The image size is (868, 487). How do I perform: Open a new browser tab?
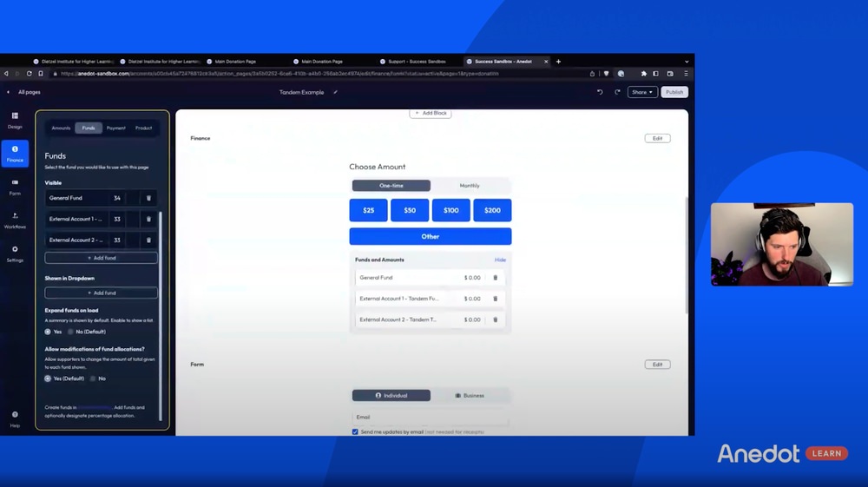(558, 62)
